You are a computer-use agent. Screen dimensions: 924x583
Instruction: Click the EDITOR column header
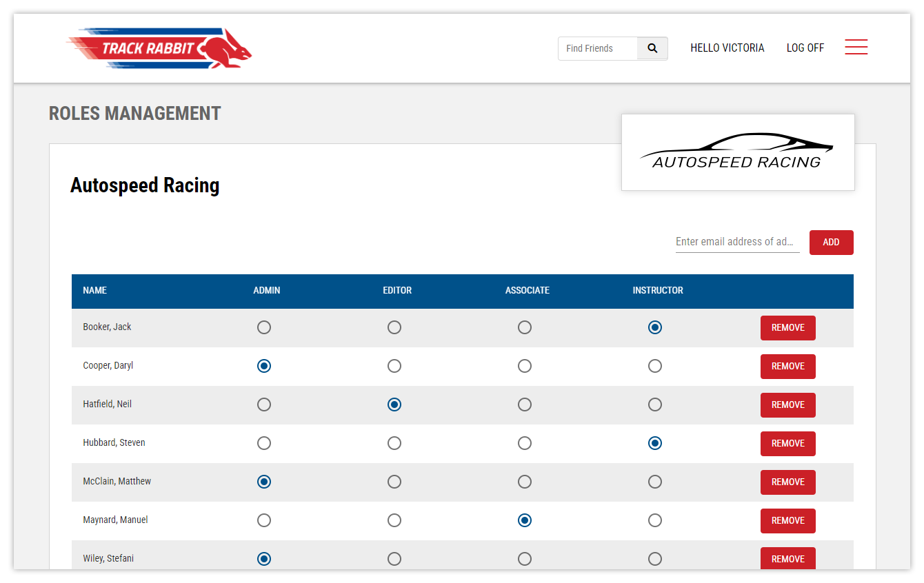(x=397, y=291)
